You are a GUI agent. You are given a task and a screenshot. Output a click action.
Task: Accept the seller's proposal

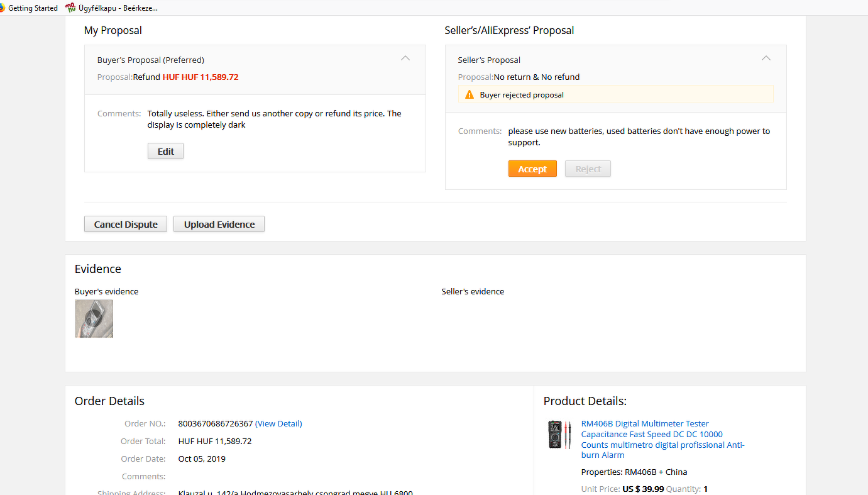pyautogui.click(x=532, y=169)
